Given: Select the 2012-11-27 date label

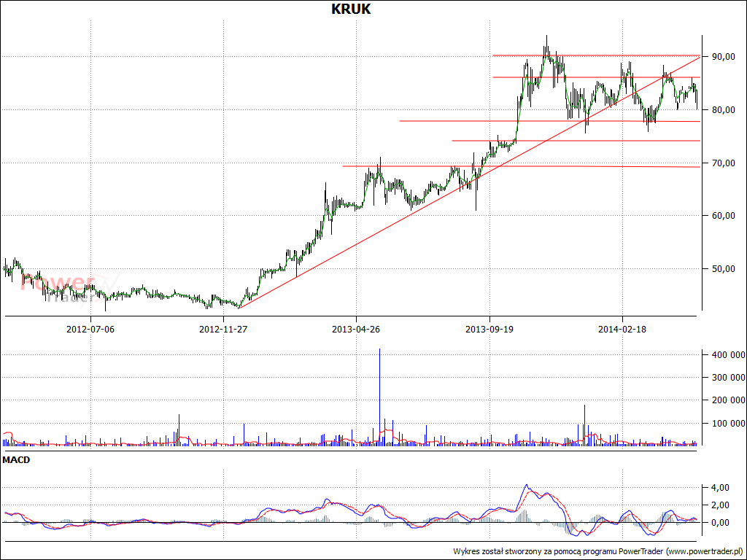Looking at the screenshot, I should click(223, 329).
